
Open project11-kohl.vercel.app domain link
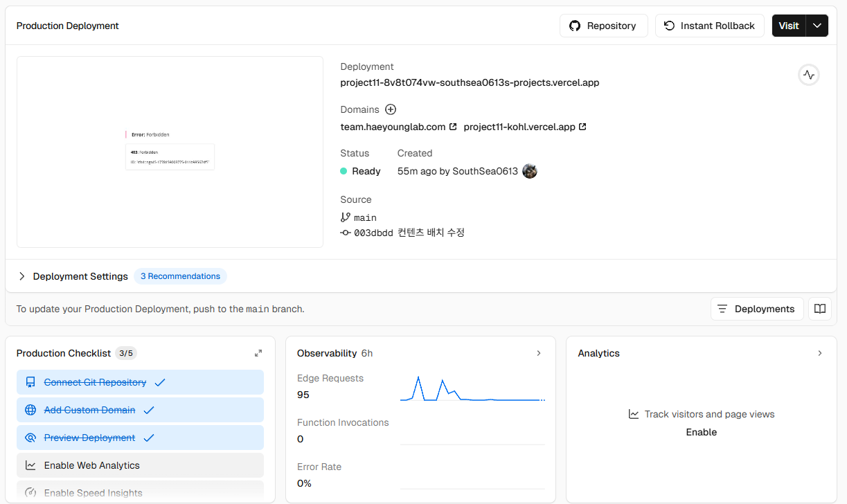pyautogui.click(x=519, y=127)
